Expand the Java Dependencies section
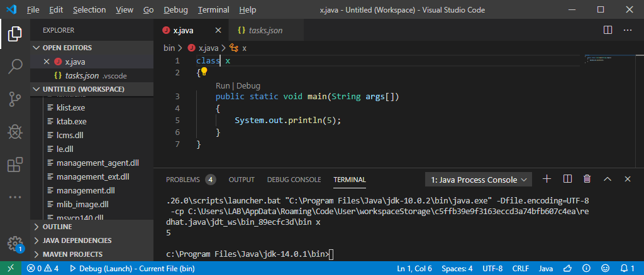This screenshot has width=644, height=275. [76, 240]
